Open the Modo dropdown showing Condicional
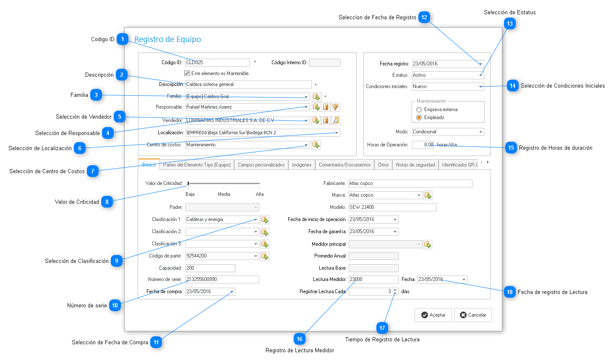The width and height of the screenshot is (616, 364). coord(480,132)
